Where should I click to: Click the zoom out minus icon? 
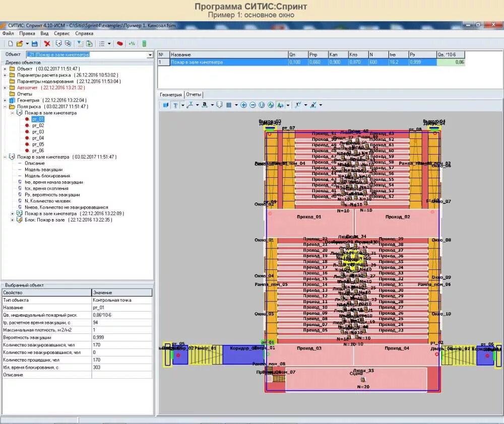coord(253,105)
